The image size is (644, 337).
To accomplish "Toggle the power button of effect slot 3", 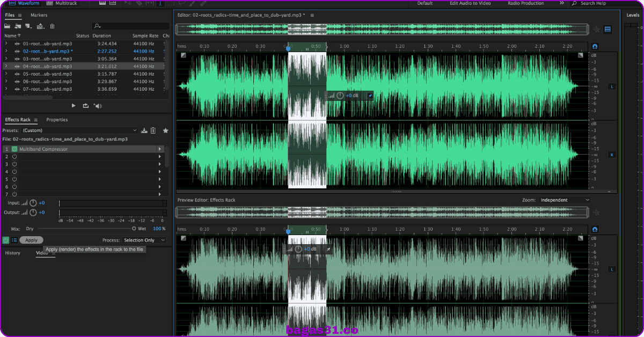I will 14,164.
